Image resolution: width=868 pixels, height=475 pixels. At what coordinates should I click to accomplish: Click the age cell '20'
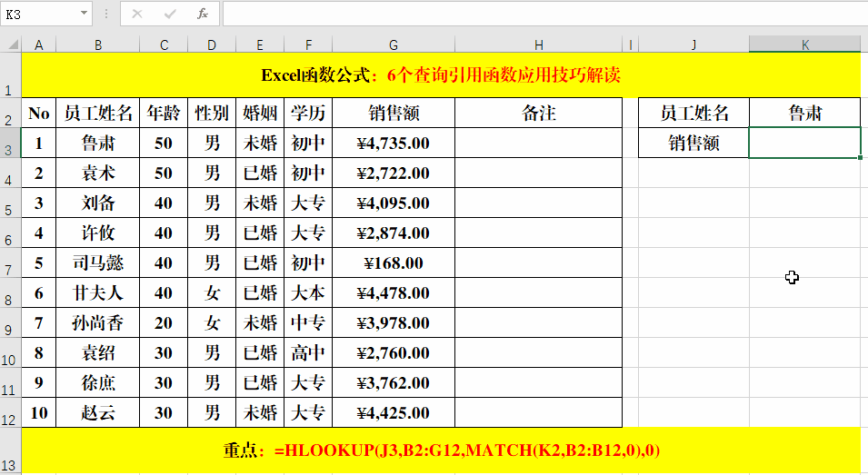tap(164, 322)
